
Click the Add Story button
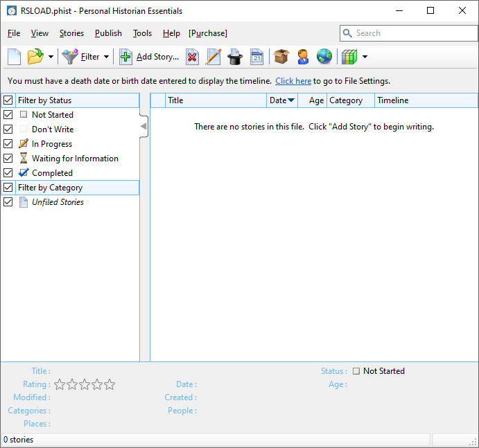click(x=149, y=57)
